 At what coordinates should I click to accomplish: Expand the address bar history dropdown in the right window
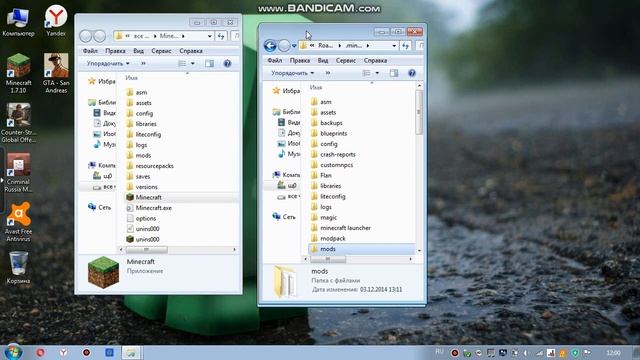point(394,45)
